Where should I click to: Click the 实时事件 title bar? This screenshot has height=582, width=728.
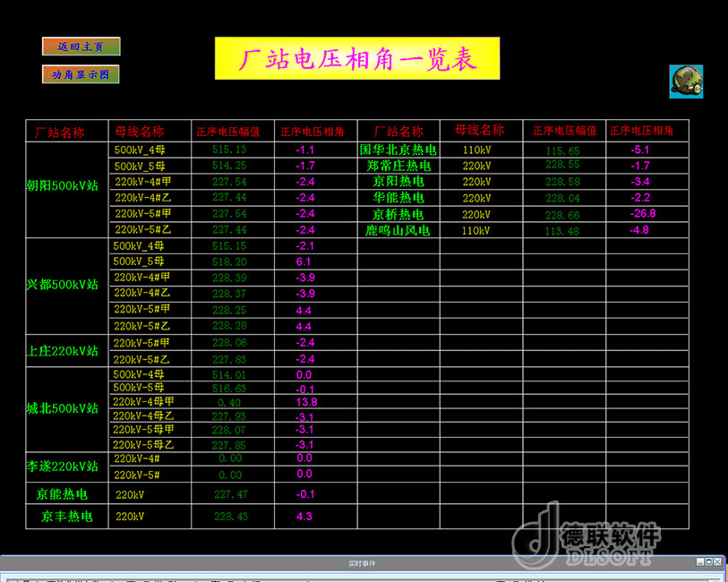coord(358,563)
